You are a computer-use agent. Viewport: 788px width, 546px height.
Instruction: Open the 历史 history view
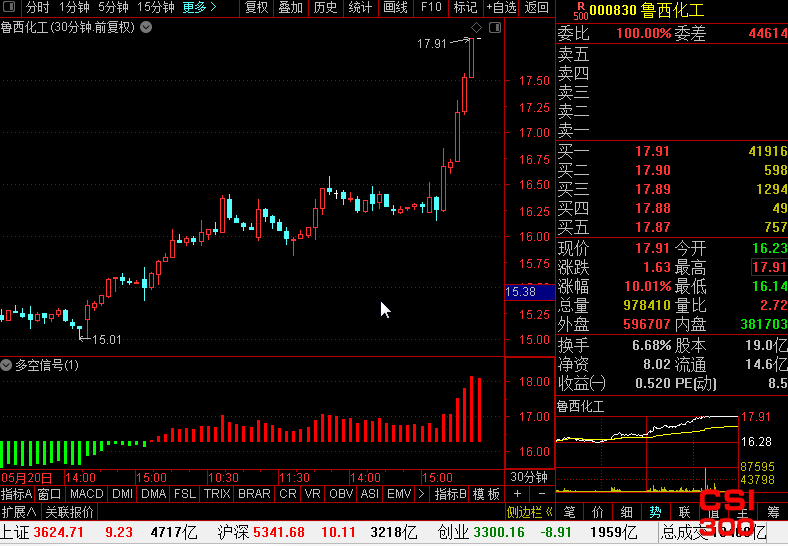coord(325,7)
